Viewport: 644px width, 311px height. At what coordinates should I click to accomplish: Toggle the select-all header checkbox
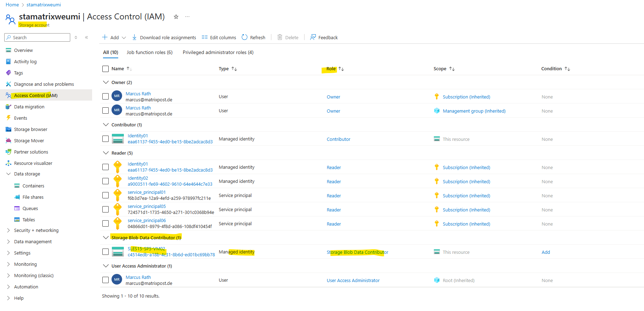pos(106,69)
